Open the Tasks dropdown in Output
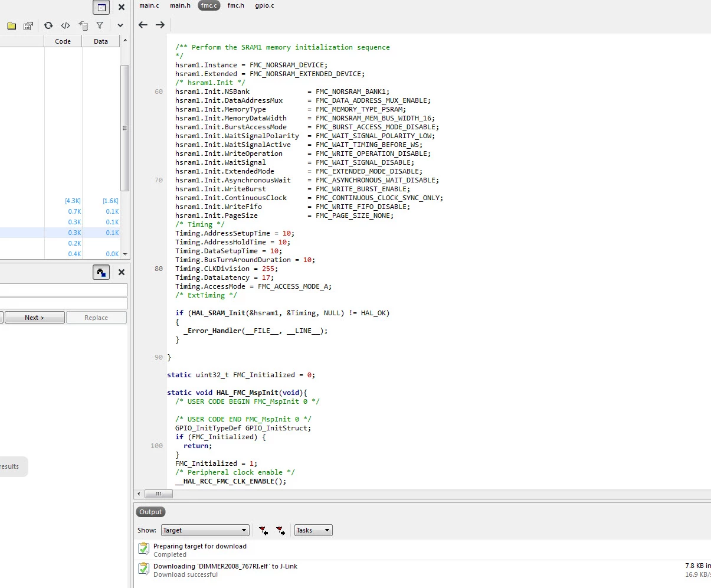Viewport: 711px width, 588px height. (x=313, y=530)
